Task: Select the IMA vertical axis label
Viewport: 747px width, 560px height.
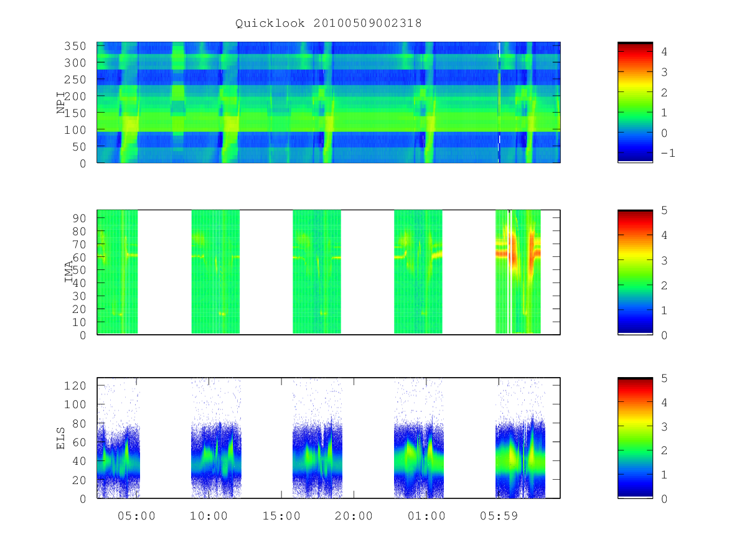Action: (68, 272)
